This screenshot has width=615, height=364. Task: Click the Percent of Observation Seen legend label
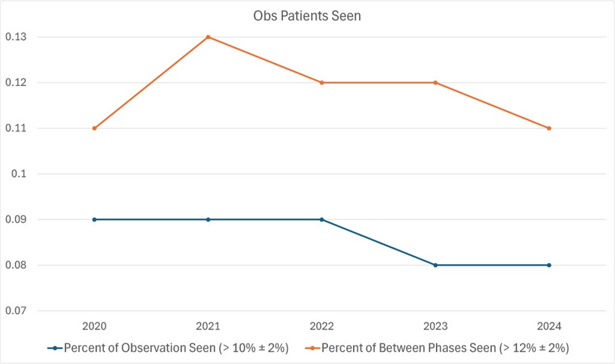click(x=177, y=348)
